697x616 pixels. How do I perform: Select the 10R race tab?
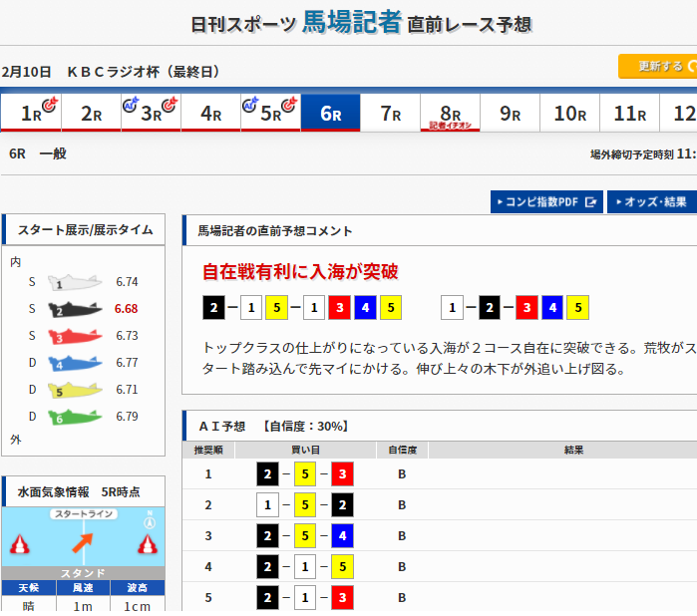pos(569,114)
